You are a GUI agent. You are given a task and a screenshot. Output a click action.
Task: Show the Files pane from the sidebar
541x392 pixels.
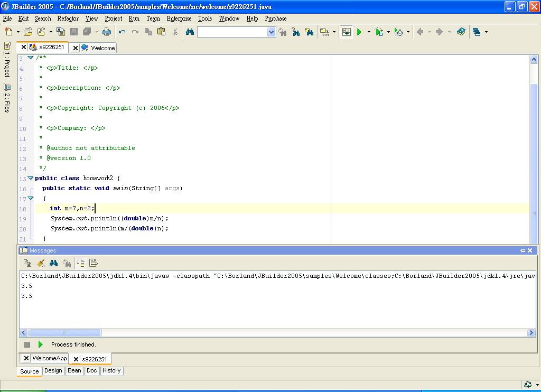click(7, 98)
